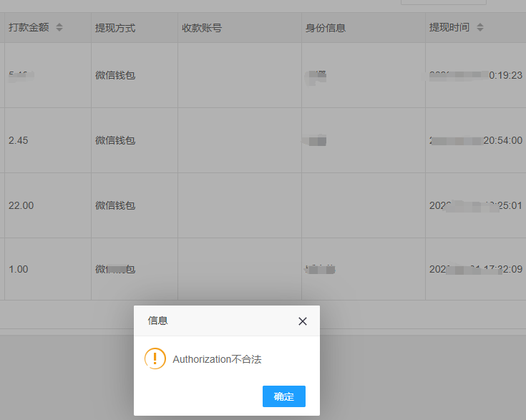Click the sort icon beside 打款金额
This screenshot has width=526, height=420.
click(59, 27)
